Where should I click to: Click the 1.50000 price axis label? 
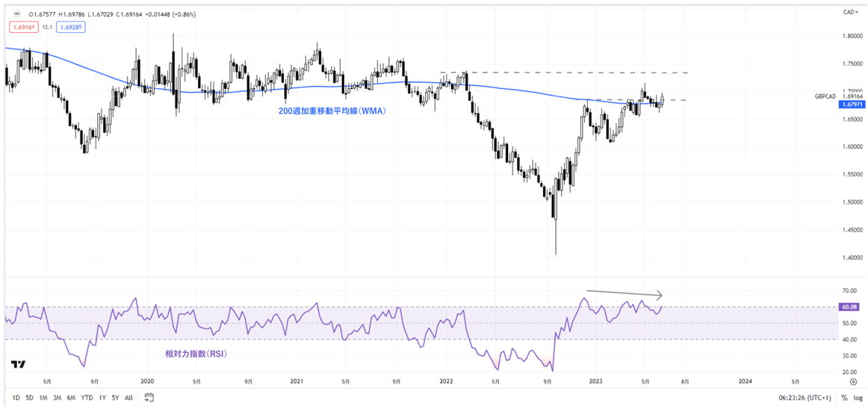pyautogui.click(x=852, y=202)
